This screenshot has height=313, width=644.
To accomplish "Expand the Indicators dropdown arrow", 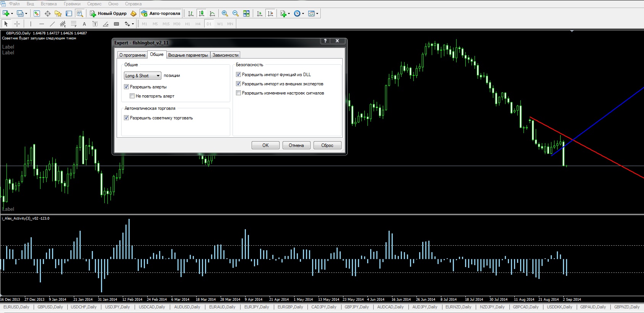I will tap(289, 13).
